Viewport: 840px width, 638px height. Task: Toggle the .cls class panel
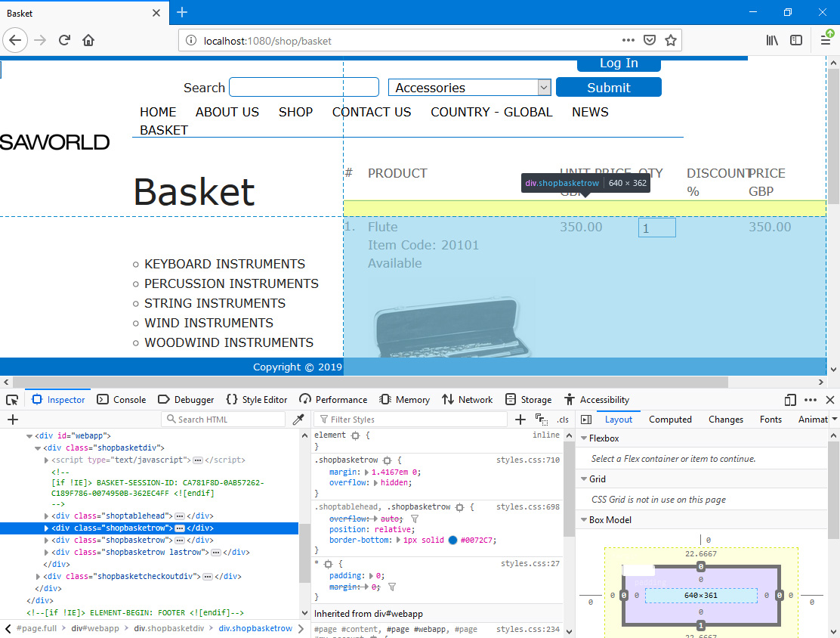click(x=563, y=420)
